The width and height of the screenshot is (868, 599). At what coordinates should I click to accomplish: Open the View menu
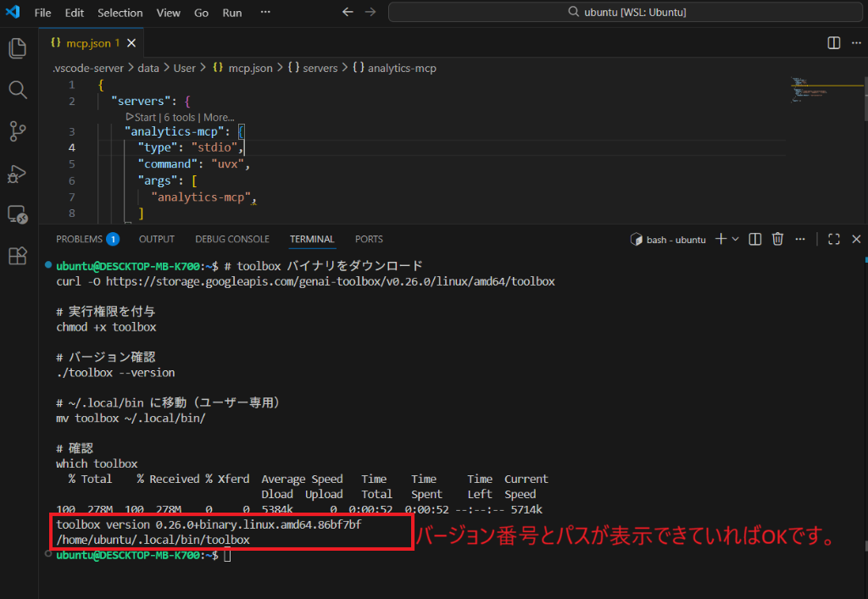coord(169,13)
